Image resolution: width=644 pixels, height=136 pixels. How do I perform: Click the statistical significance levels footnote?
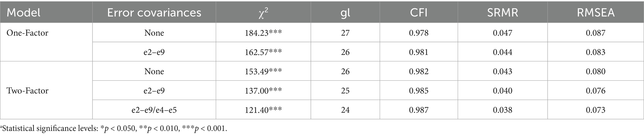click(x=114, y=129)
